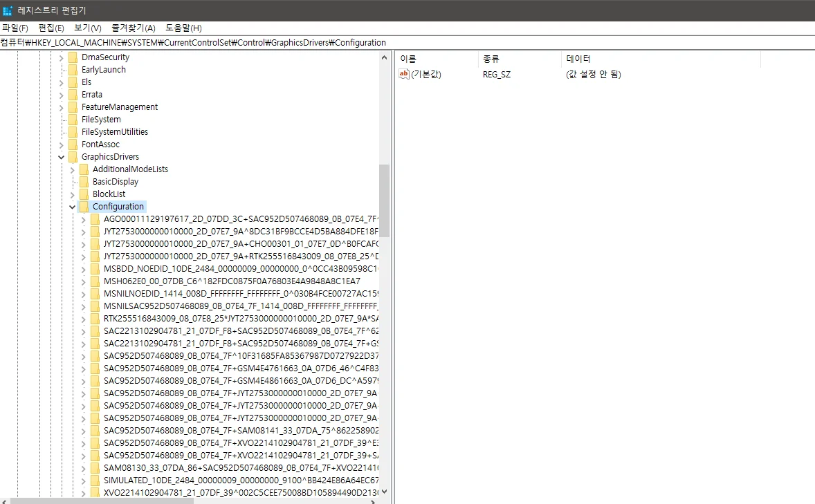Screen dimensions: 815x504
Task: Click folder icon of the MSH062E0 key
Action: coord(95,281)
